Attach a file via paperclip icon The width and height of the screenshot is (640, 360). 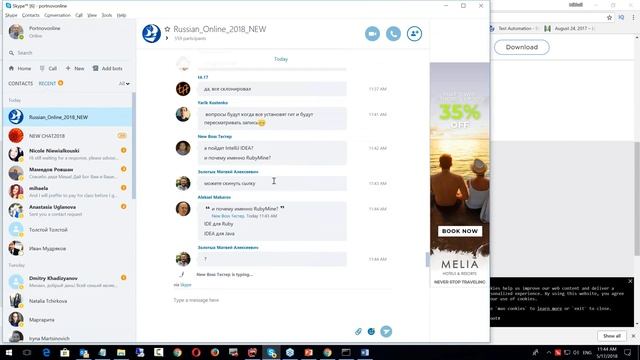pyautogui.click(x=358, y=331)
